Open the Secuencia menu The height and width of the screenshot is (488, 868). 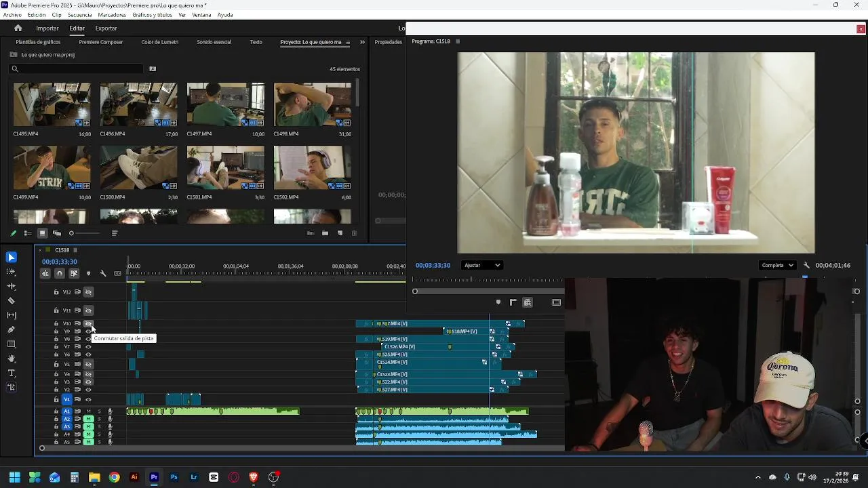(x=80, y=15)
